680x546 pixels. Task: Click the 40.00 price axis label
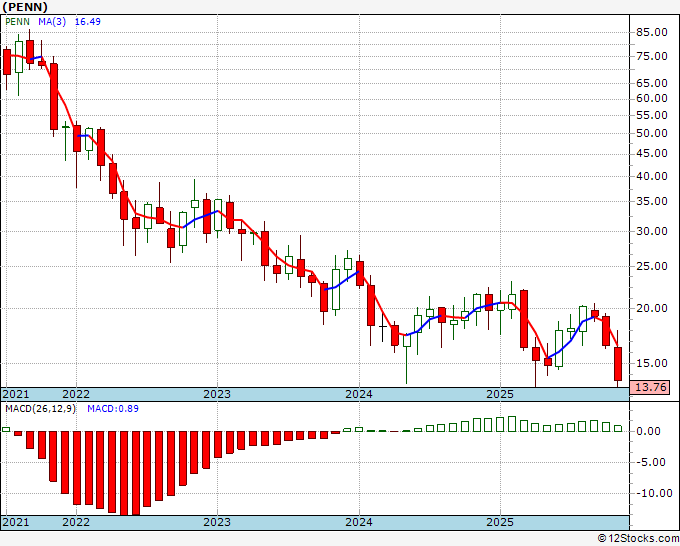point(651,176)
